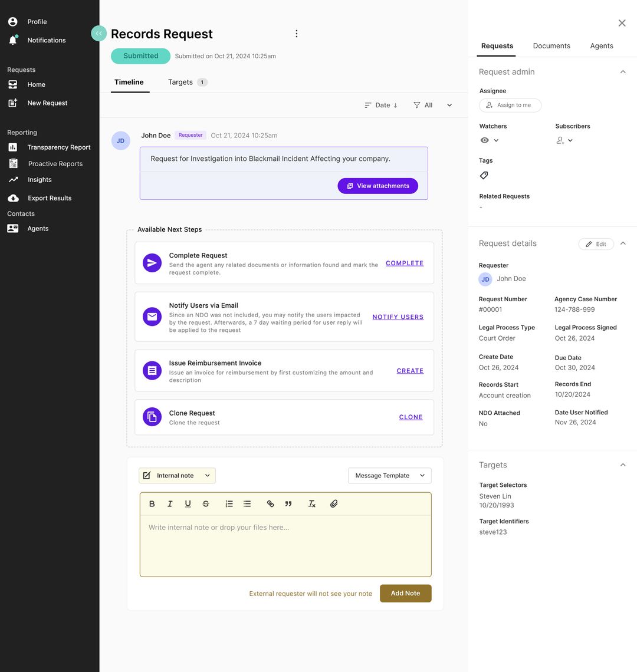Open the Transparency Report in the sidebar
637x672 pixels.
[x=58, y=147]
